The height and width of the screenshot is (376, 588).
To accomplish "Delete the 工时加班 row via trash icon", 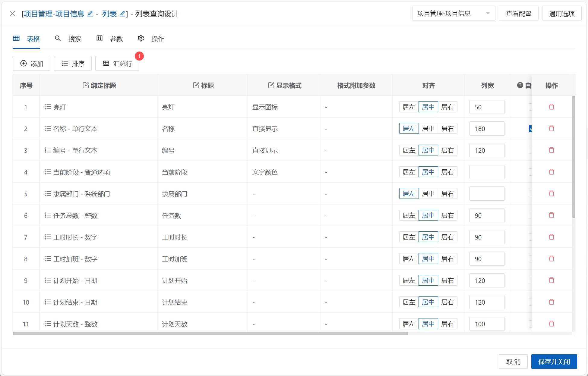I will point(552,259).
